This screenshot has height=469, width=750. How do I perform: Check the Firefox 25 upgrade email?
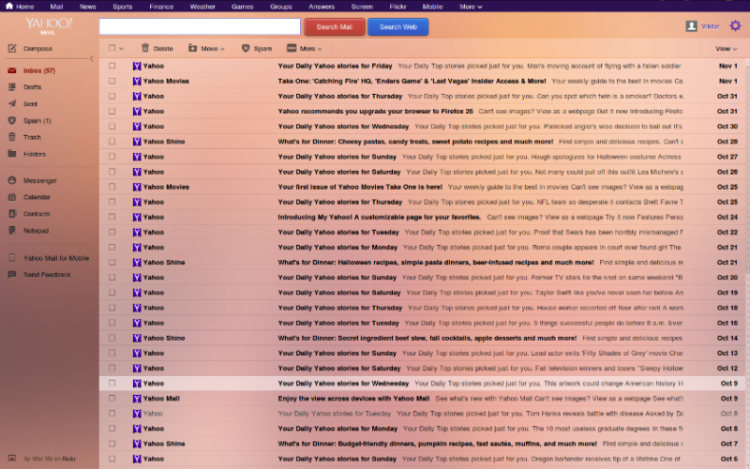tap(112, 111)
